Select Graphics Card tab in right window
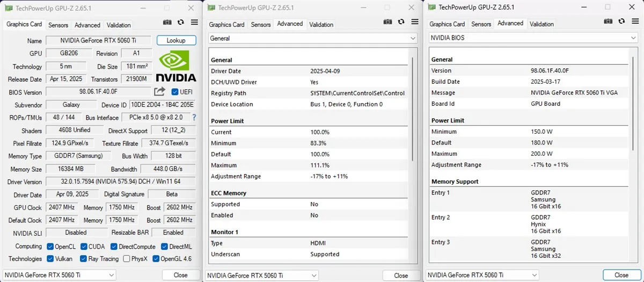The width and height of the screenshot is (644, 282). pos(447,24)
